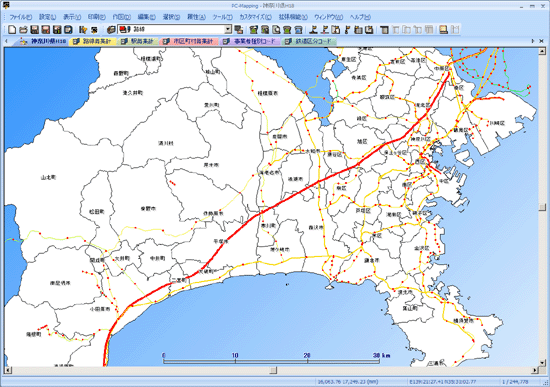Screen dimensions: 550x387
Task: Click the layer book icon beside combo box
Action: pyautogui.click(x=111, y=29)
